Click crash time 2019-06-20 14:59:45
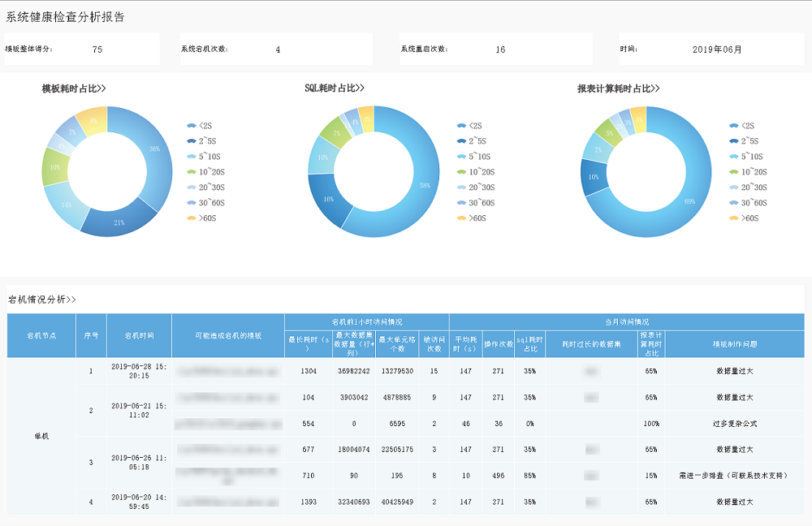 [x=139, y=502]
